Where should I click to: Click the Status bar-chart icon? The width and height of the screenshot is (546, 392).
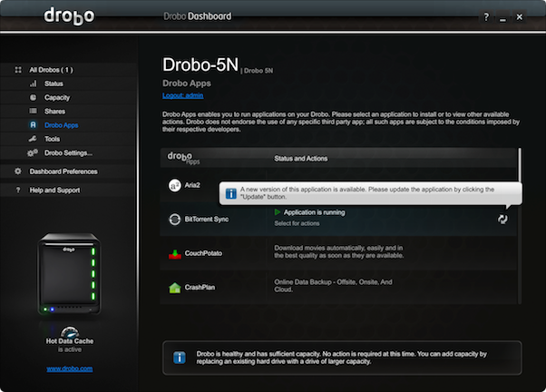33,83
